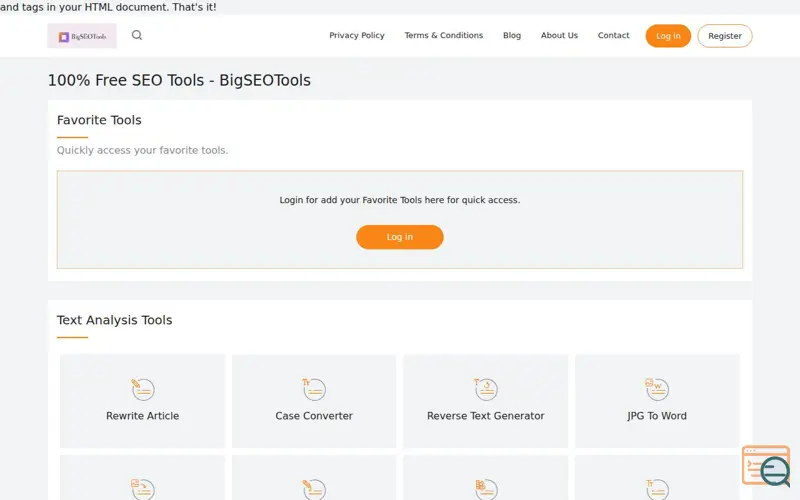Open the JPG To Word label
The height and width of the screenshot is (500, 800).
pos(657,416)
